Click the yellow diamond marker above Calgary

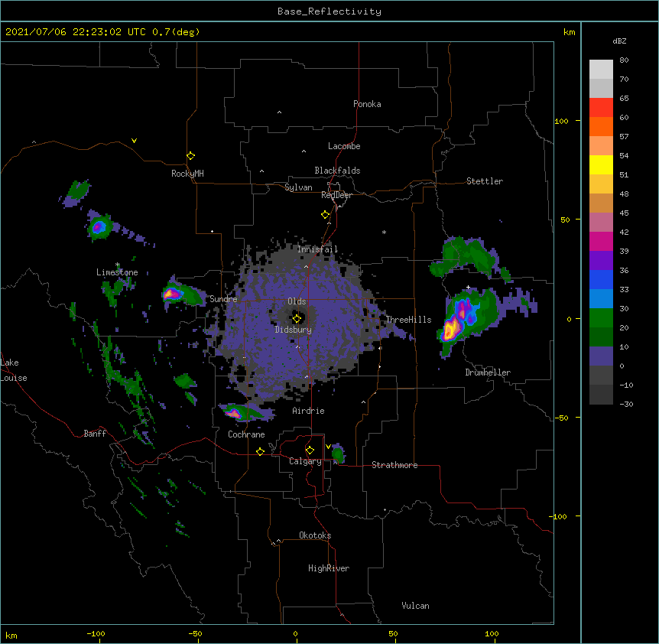click(x=310, y=450)
